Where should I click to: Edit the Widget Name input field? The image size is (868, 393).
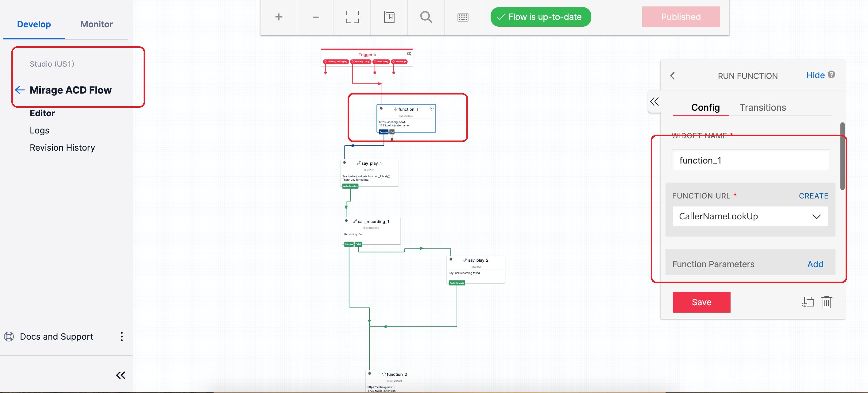[x=750, y=160]
